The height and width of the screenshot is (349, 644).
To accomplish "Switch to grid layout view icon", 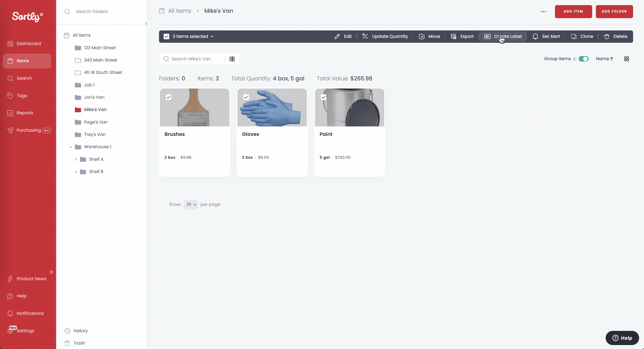I will [x=626, y=59].
